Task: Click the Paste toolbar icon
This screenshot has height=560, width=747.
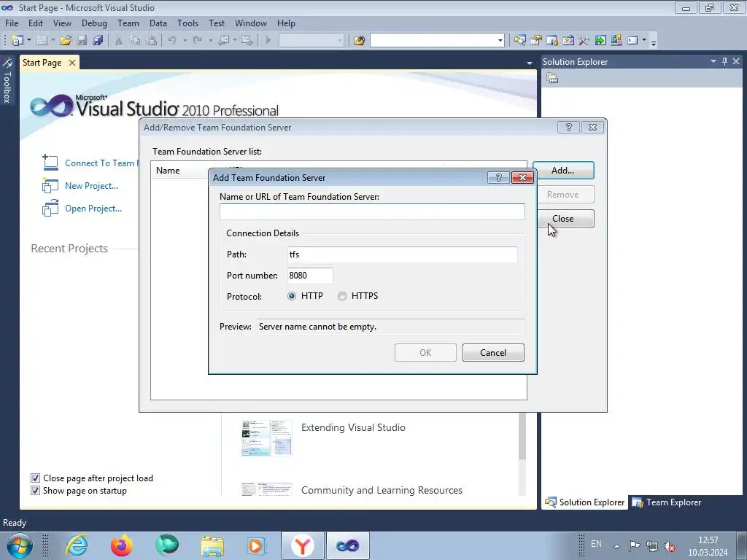Action: pyautogui.click(x=151, y=41)
